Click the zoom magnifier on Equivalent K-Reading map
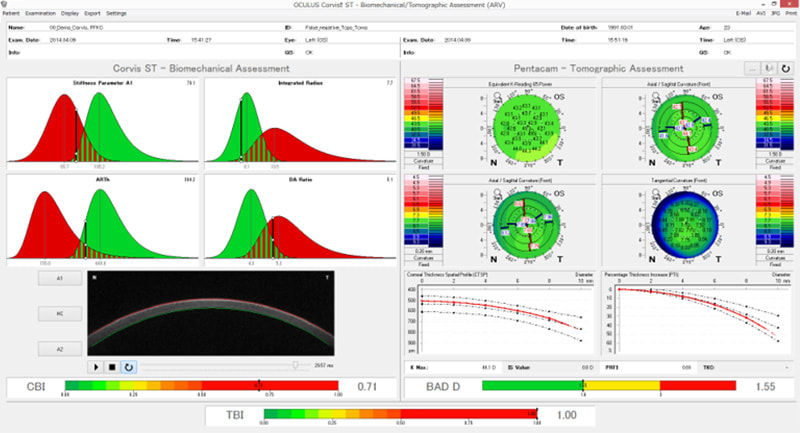Image resolution: width=800 pixels, height=433 pixels. coord(497,95)
